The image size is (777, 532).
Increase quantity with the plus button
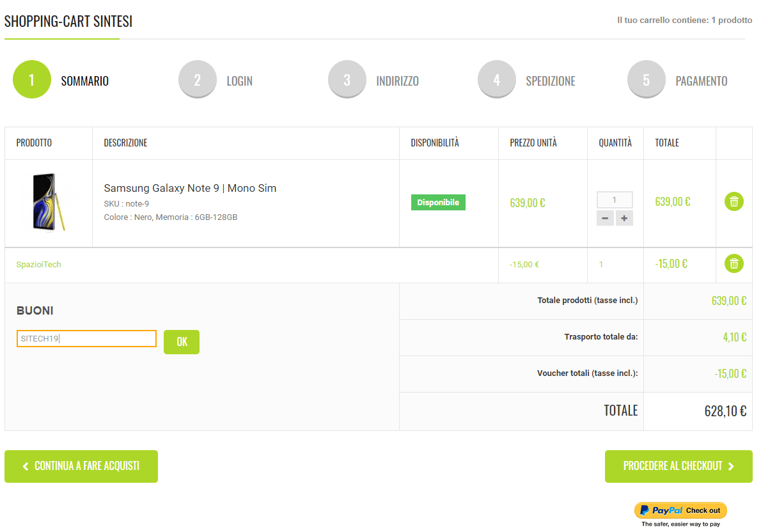[624, 218]
